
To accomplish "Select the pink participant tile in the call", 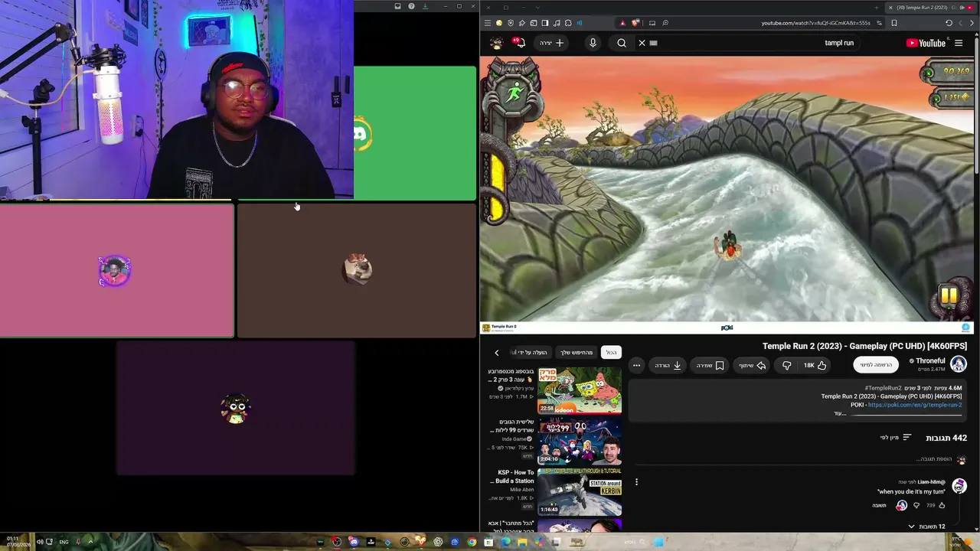I will coord(116,271).
